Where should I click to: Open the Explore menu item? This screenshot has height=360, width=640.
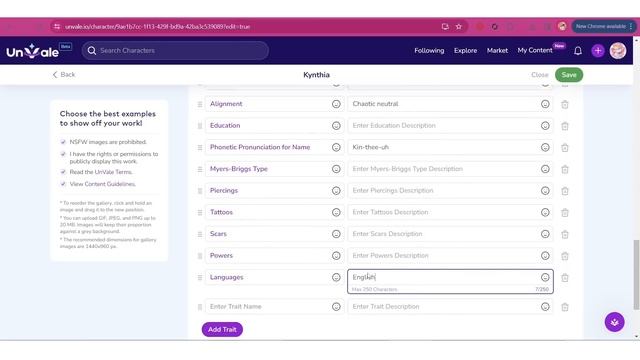(x=465, y=51)
